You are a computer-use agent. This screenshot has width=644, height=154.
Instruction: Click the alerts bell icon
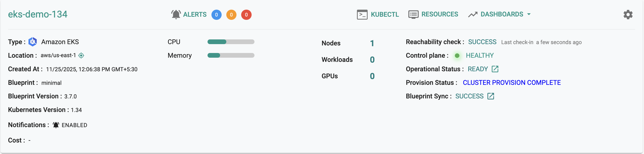(x=176, y=15)
